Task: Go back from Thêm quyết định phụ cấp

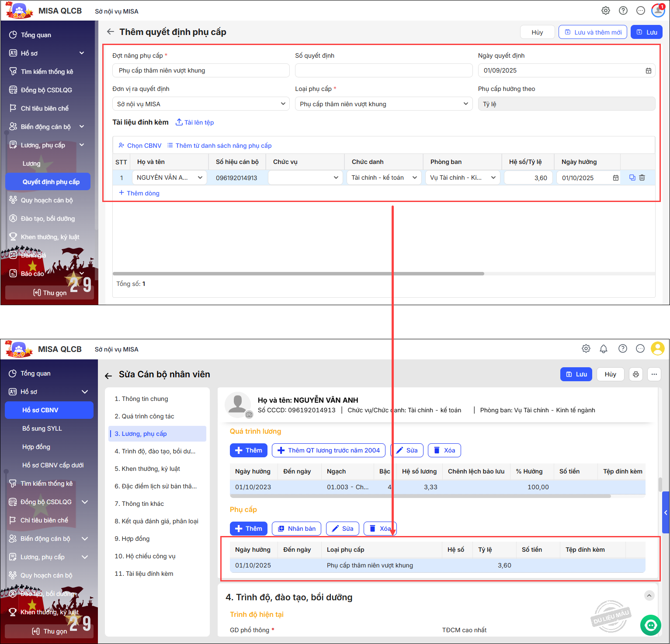Action: click(x=111, y=32)
